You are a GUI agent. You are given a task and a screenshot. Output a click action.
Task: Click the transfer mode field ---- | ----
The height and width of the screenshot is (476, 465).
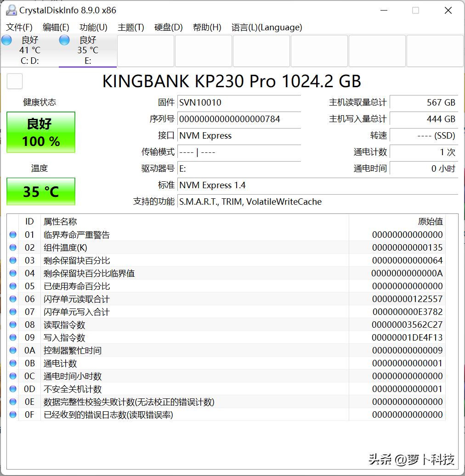(x=239, y=152)
